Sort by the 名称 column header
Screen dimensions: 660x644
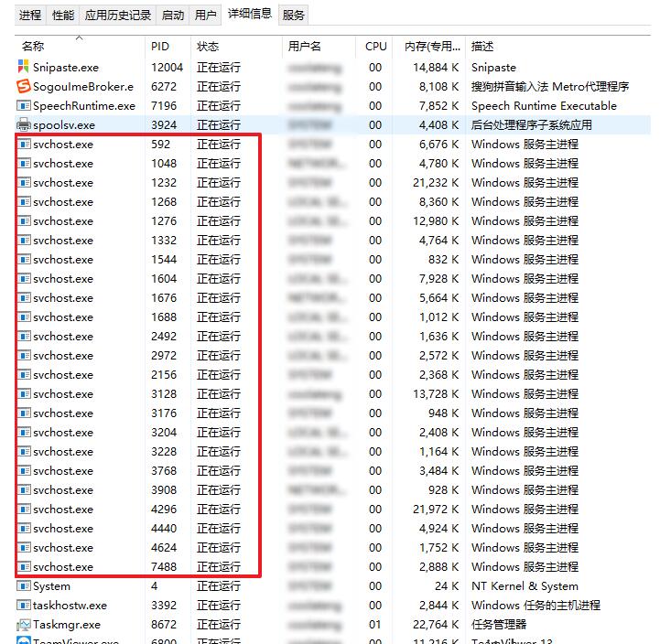[x=33, y=46]
